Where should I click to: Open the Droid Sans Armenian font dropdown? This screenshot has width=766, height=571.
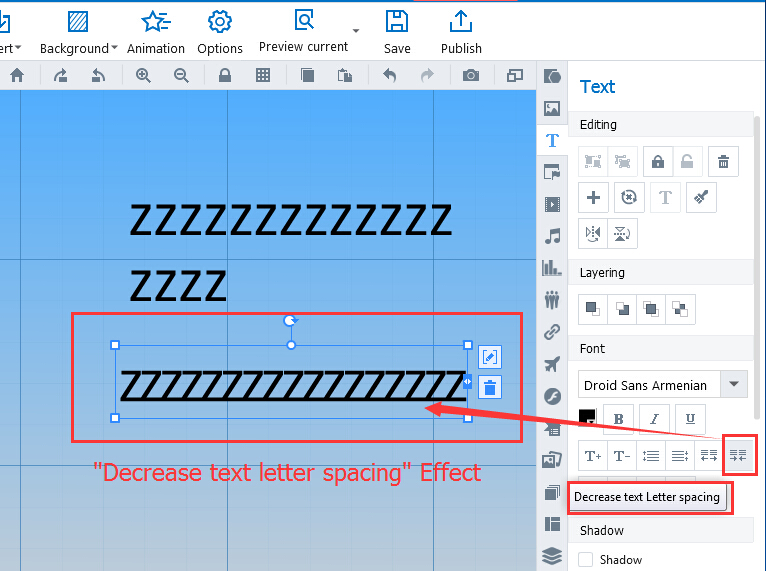tap(734, 384)
